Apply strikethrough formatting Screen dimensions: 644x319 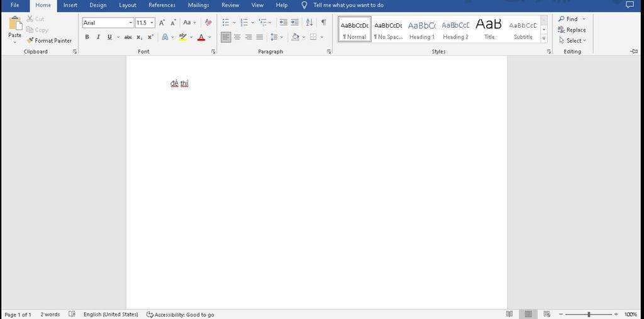pyautogui.click(x=128, y=37)
